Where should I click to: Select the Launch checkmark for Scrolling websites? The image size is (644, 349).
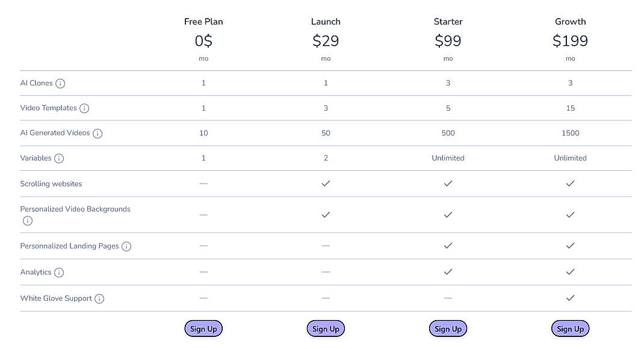tap(326, 184)
